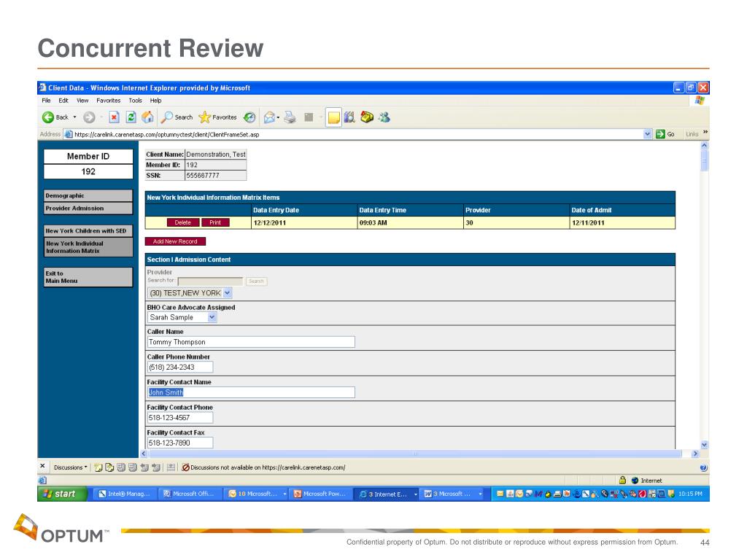Image resolution: width=747 pixels, height=560 pixels.
Task: Expand the address bar URL dropdown arrow
Action: pyautogui.click(x=648, y=134)
